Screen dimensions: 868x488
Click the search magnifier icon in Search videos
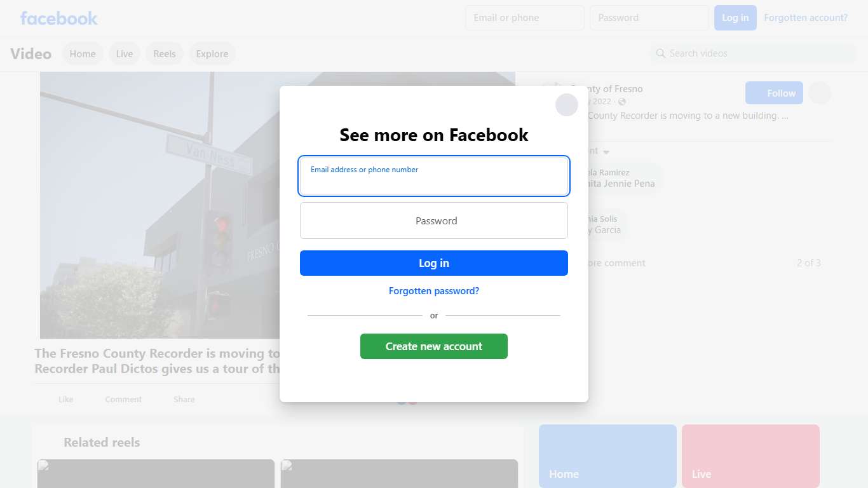[661, 53]
